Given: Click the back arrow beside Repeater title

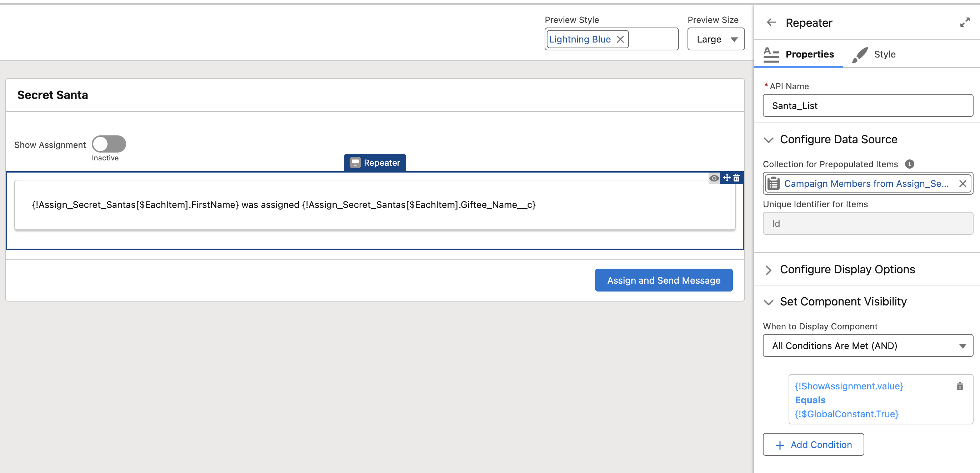Looking at the screenshot, I should coord(771,23).
